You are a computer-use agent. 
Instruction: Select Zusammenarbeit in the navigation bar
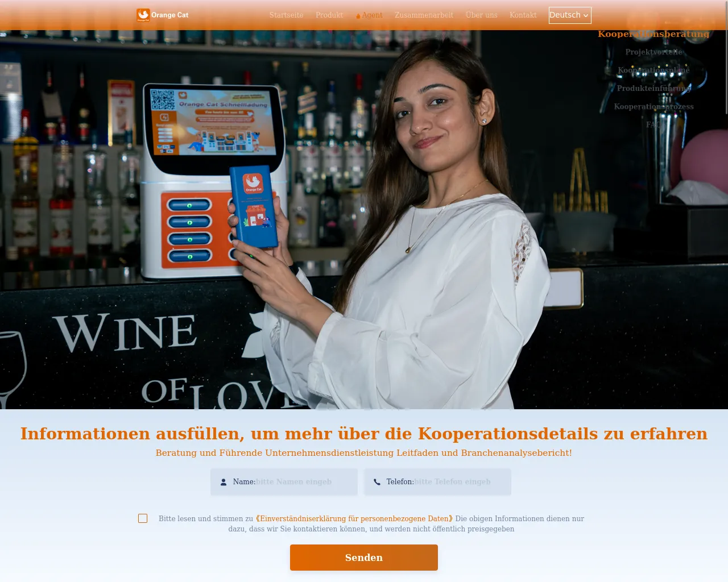pos(424,15)
